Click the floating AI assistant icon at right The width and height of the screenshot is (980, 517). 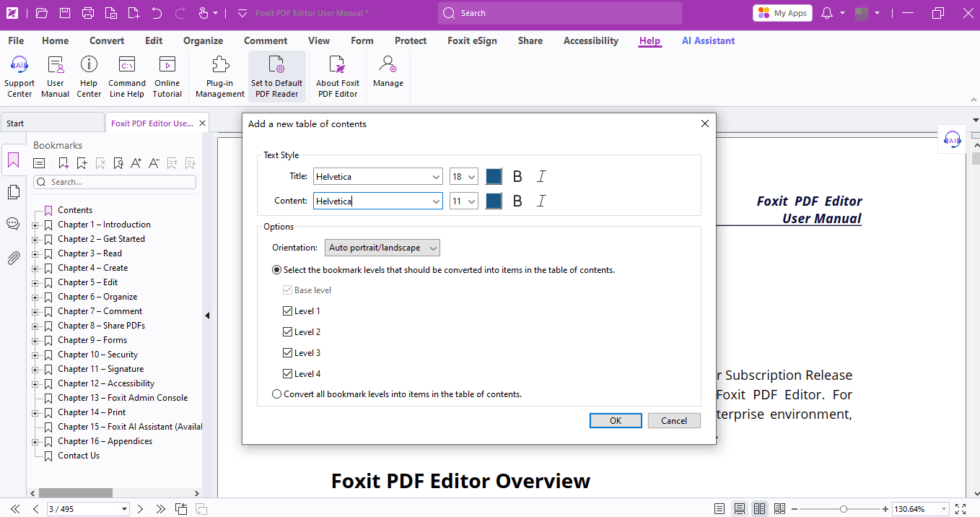click(x=952, y=139)
